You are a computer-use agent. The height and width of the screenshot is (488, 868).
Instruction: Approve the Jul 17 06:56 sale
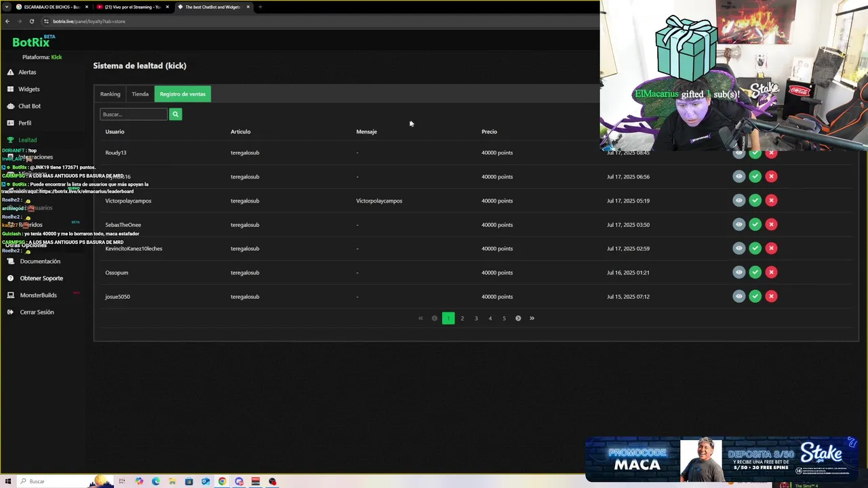tap(755, 176)
